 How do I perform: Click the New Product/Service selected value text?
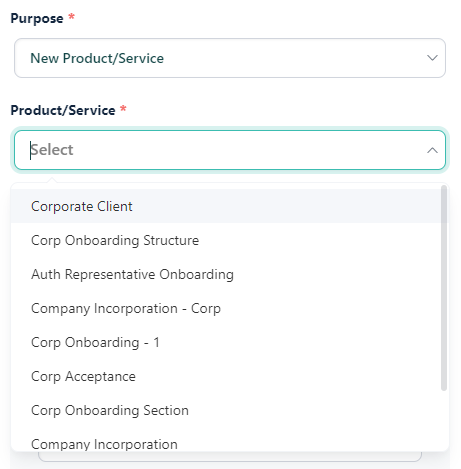click(x=97, y=58)
